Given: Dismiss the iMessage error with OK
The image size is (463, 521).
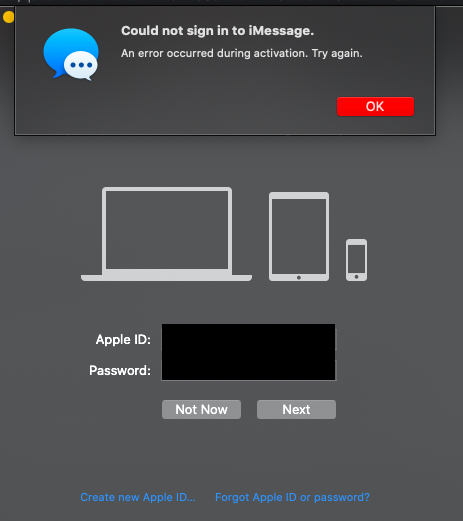Looking at the screenshot, I should point(375,106).
